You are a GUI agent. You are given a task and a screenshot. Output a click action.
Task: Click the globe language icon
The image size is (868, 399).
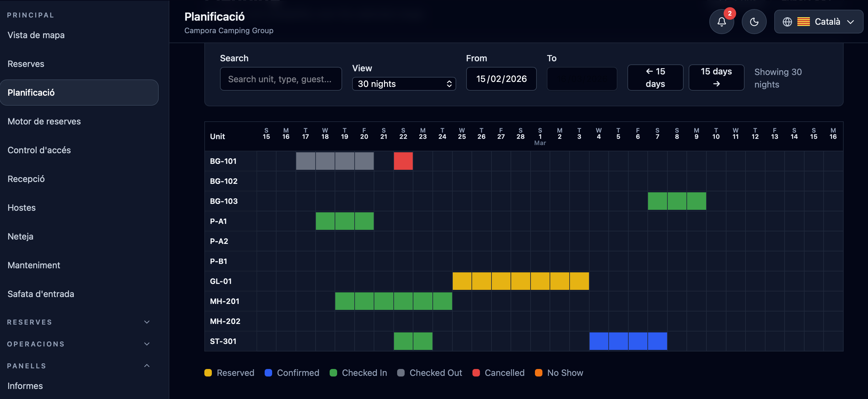point(787,22)
